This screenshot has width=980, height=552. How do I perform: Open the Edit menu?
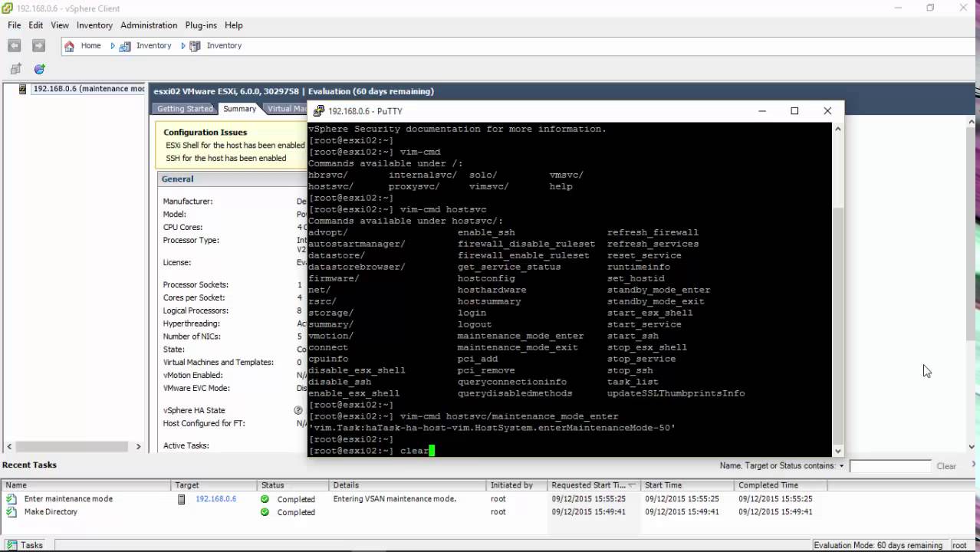click(36, 25)
